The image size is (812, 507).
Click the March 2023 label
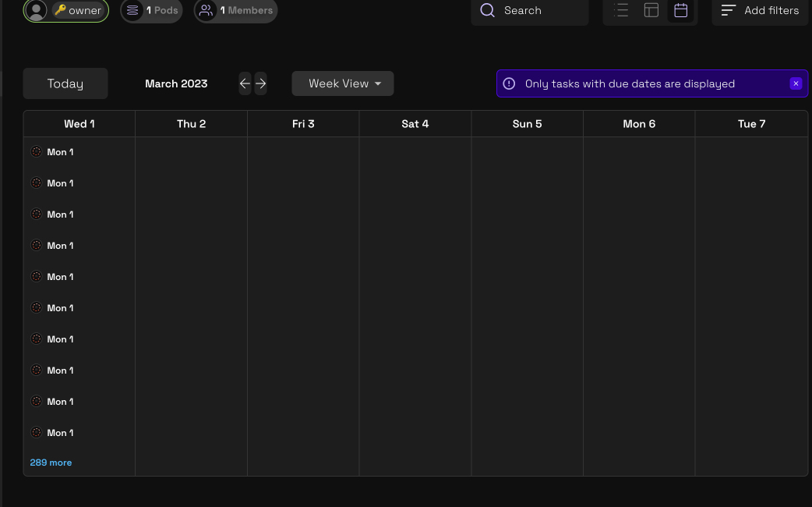click(176, 83)
